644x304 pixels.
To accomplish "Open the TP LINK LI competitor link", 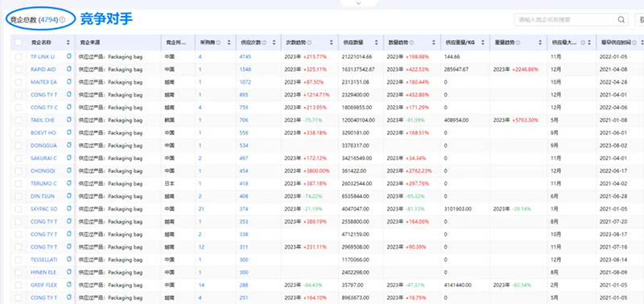I will 43,56.
